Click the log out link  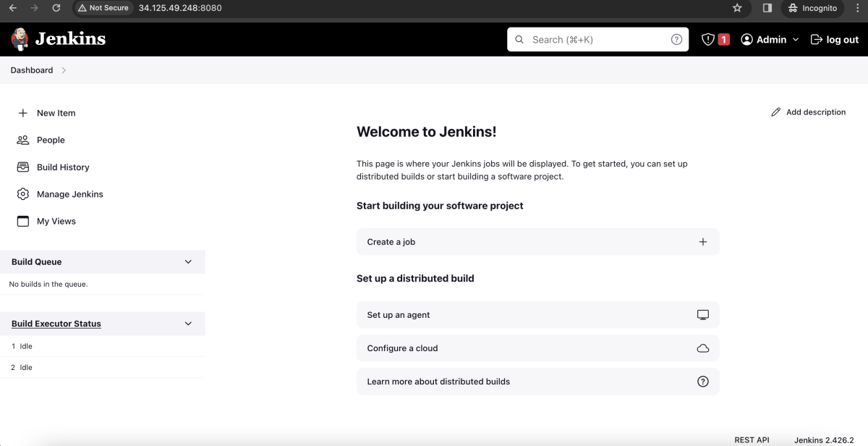(x=835, y=39)
